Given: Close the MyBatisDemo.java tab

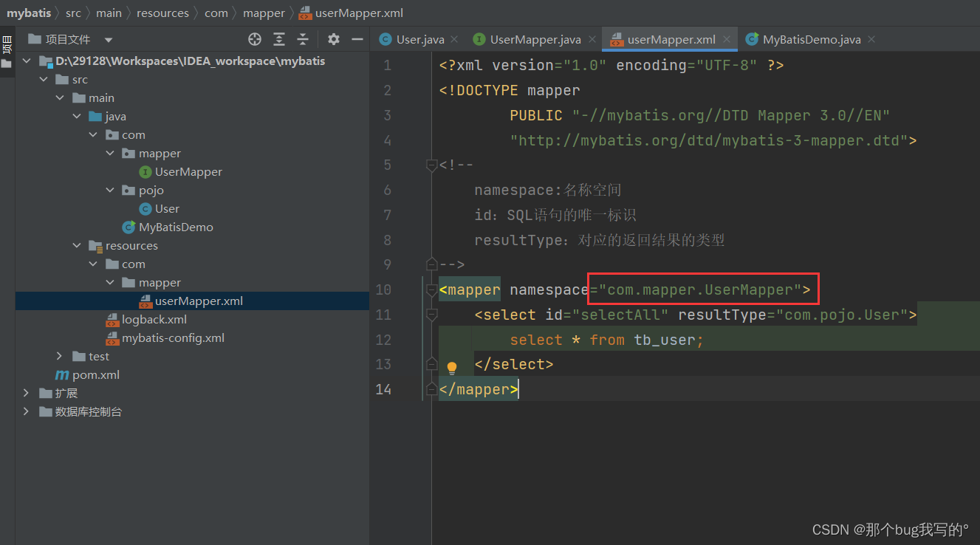Looking at the screenshot, I should coord(871,39).
